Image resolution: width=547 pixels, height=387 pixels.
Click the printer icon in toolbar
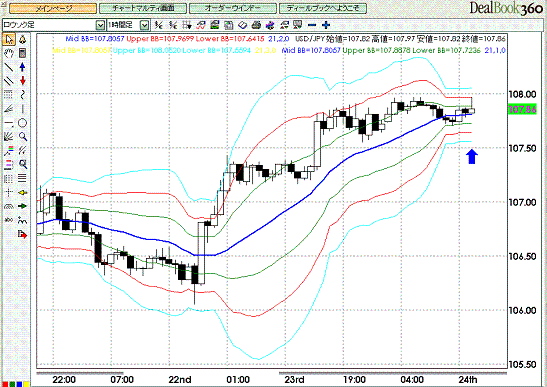(x=256, y=25)
